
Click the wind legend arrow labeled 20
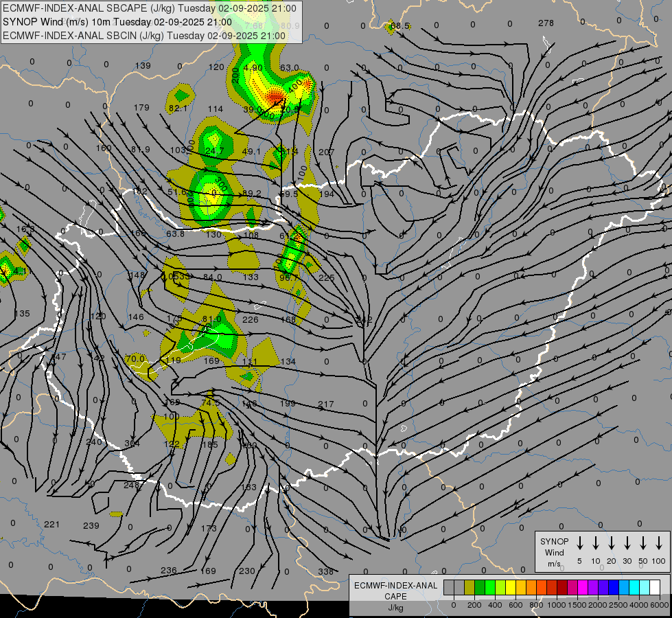611,543
